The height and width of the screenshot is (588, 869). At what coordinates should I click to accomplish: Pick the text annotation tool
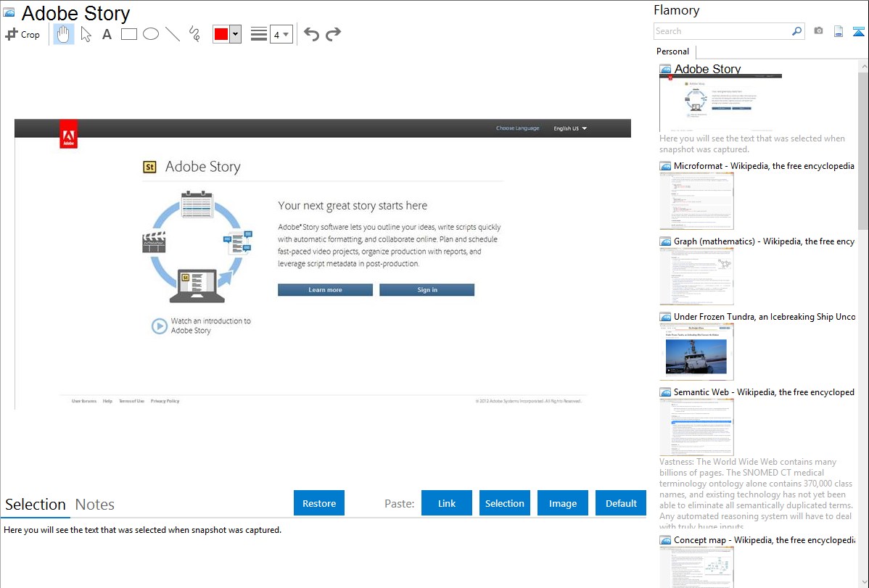pos(107,34)
